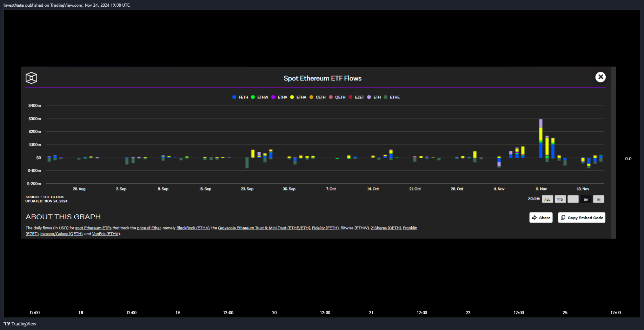Click the 28. Oct date label
Image resolution: width=644 pixels, height=330 pixels.
pos(457,189)
